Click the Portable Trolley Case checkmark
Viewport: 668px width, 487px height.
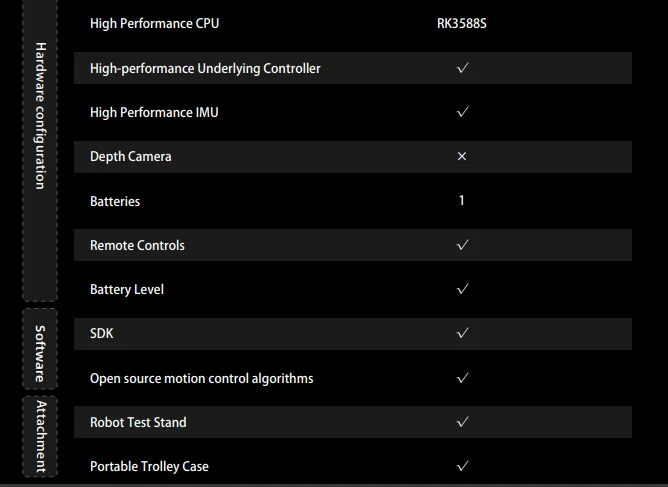click(x=462, y=466)
